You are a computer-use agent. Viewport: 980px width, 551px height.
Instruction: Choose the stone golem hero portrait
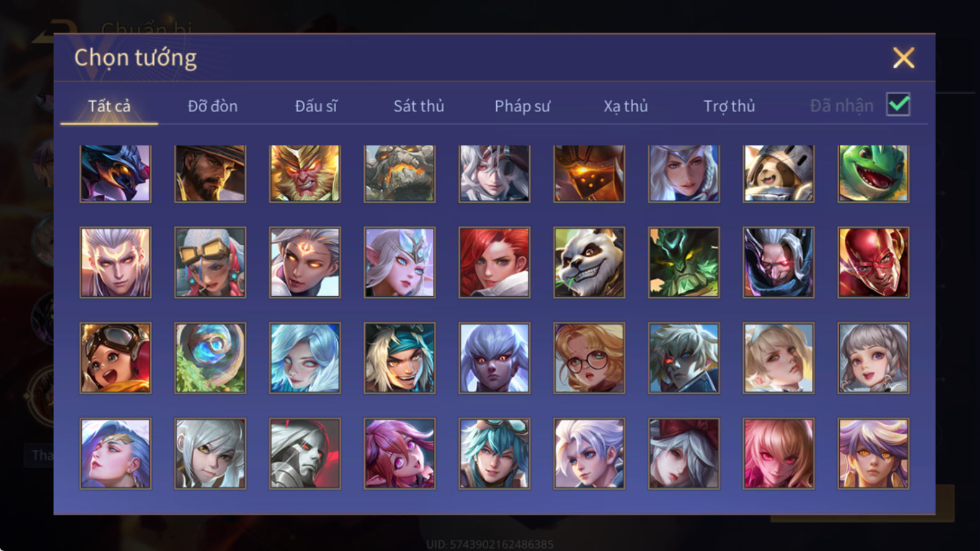(399, 174)
